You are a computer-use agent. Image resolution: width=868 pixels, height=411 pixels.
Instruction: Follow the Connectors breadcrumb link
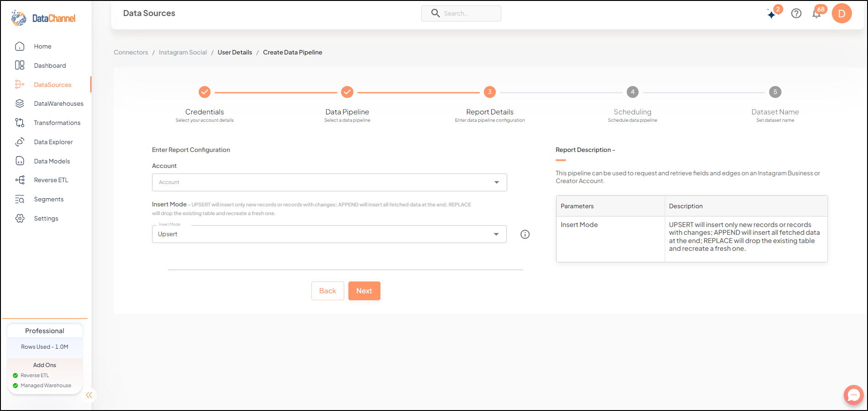coord(131,52)
